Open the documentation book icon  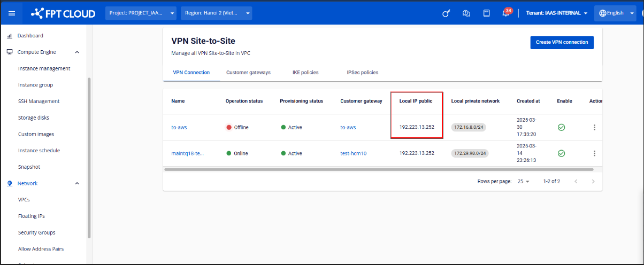pos(487,13)
